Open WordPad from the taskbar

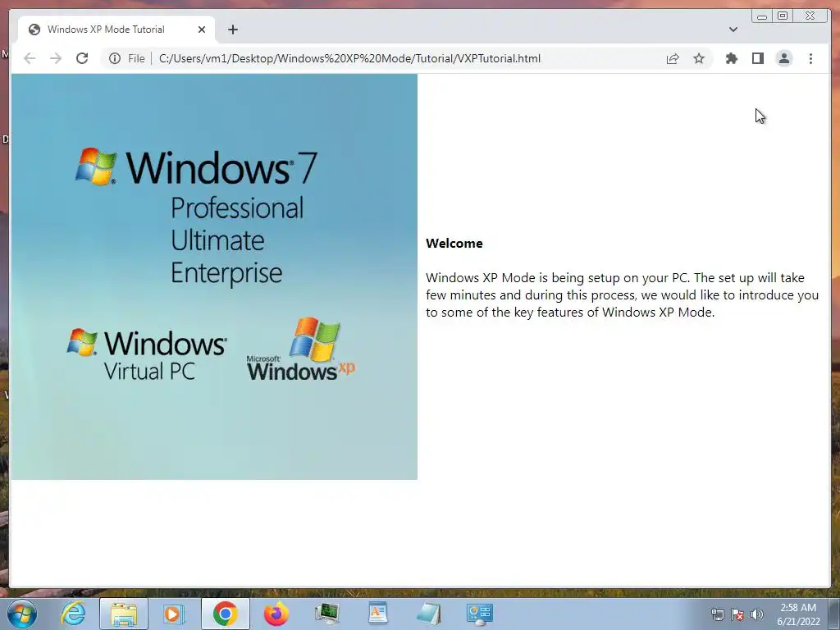(x=377, y=614)
